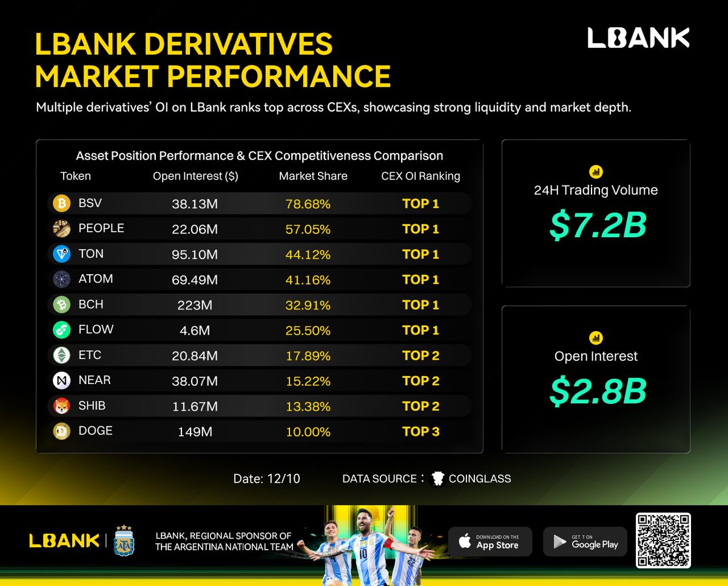Click the 13.38% market share value
Image resolution: width=728 pixels, height=586 pixels.
308,406
